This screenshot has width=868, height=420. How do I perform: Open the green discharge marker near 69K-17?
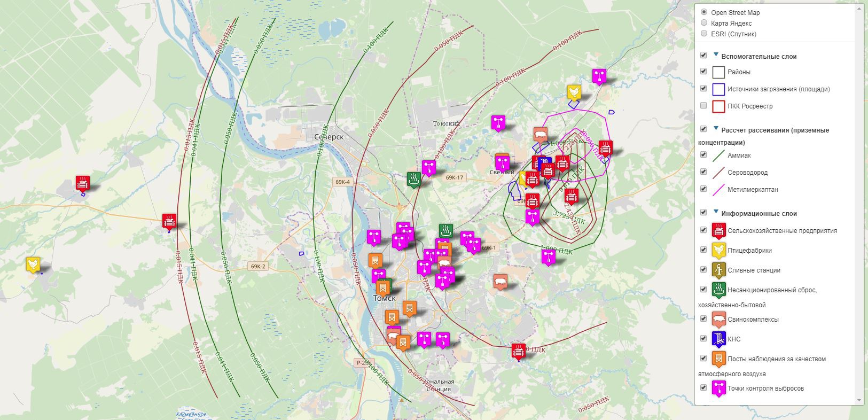(413, 180)
